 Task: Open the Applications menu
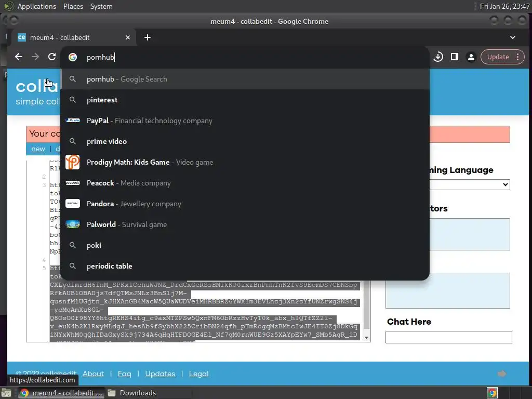pyautogui.click(x=37, y=6)
